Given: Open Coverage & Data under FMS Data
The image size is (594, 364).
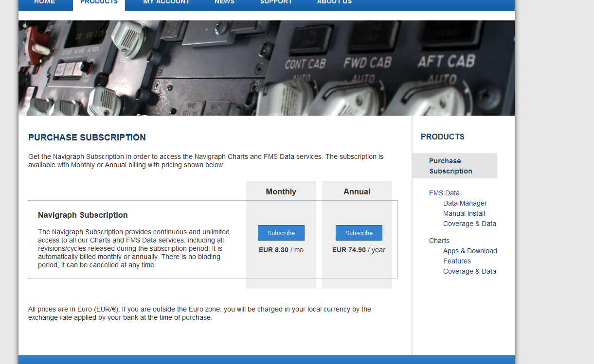Looking at the screenshot, I should click(x=469, y=224).
